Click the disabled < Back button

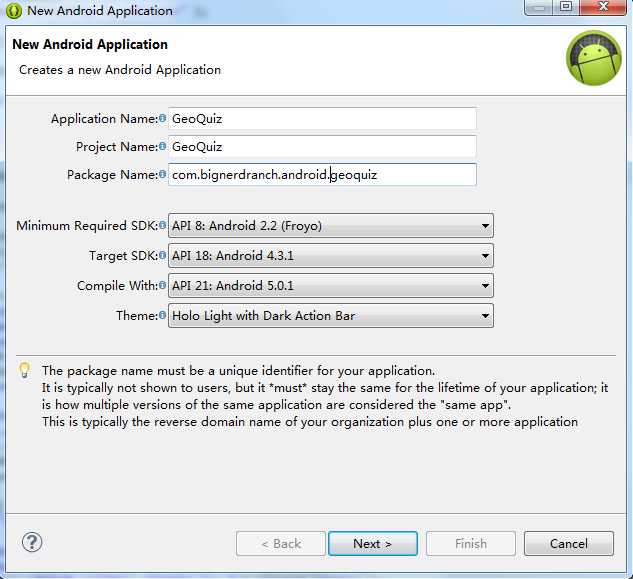point(281,543)
